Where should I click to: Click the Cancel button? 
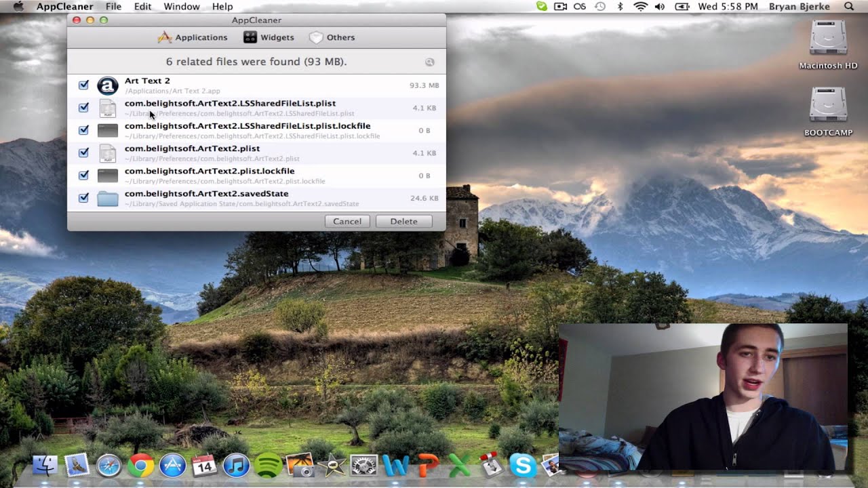[x=347, y=222]
